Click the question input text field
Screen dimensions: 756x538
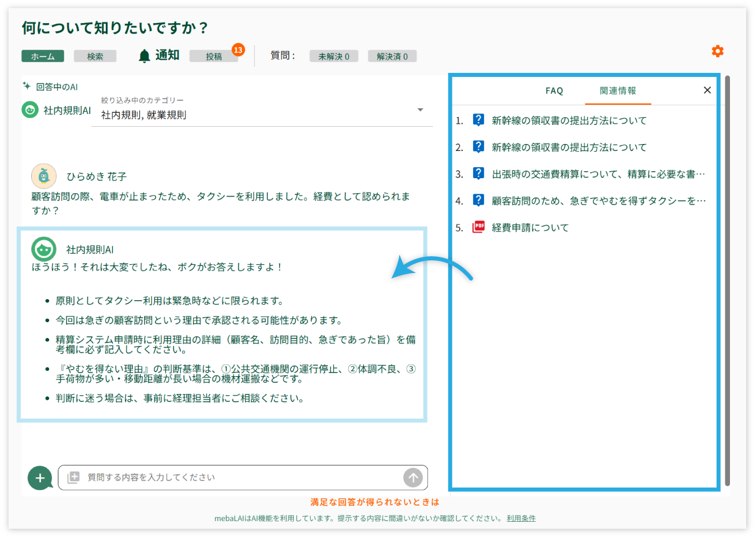pos(240,478)
